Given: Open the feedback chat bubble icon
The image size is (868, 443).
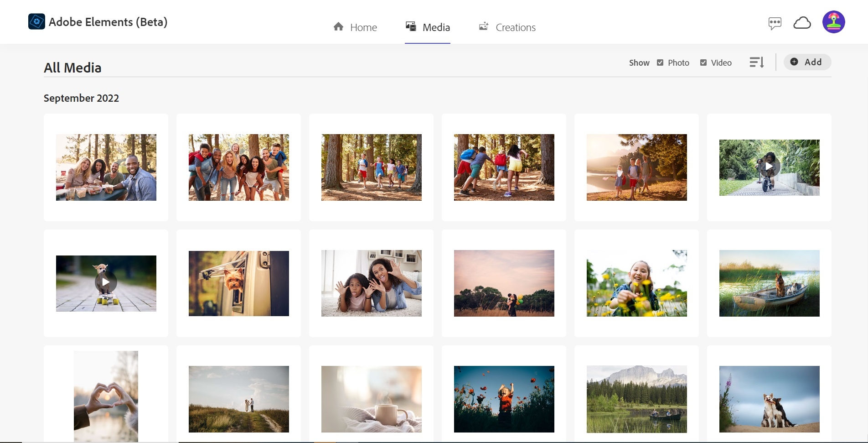Looking at the screenshot, I should coord(775,23).
